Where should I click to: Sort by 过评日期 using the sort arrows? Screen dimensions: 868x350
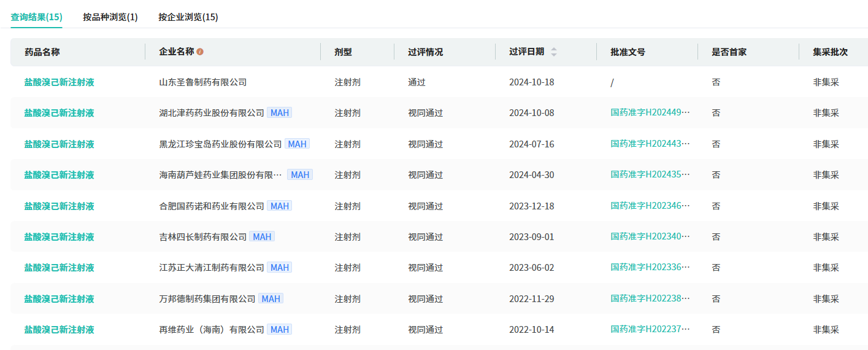click(x=554, y=52)
